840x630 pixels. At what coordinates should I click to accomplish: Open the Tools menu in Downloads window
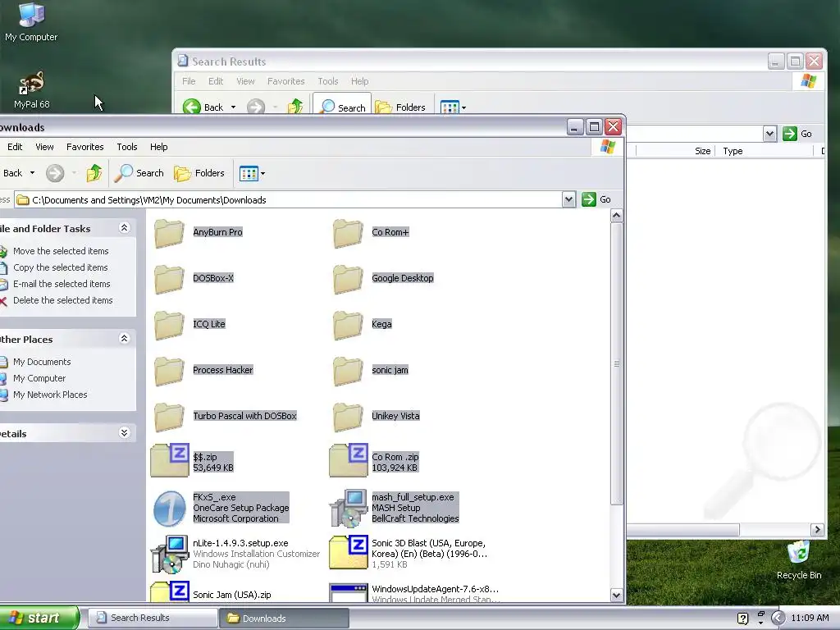pyautogui.click(x=127, y=147)
